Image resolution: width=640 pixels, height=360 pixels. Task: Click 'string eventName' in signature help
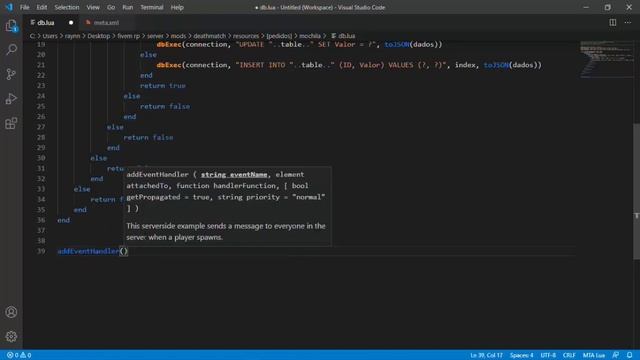[x=234, y=175]
